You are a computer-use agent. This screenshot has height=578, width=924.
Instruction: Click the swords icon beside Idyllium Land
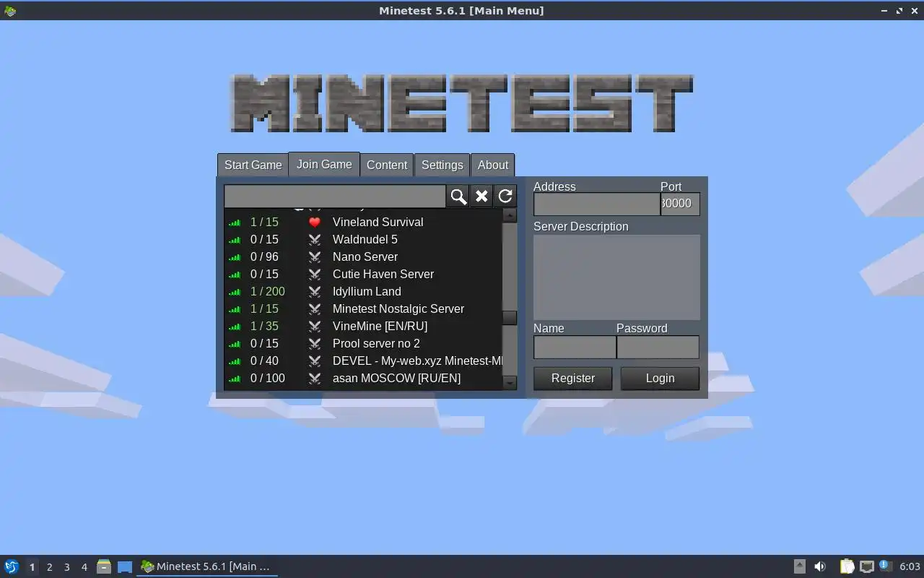[x=315, y=291]
